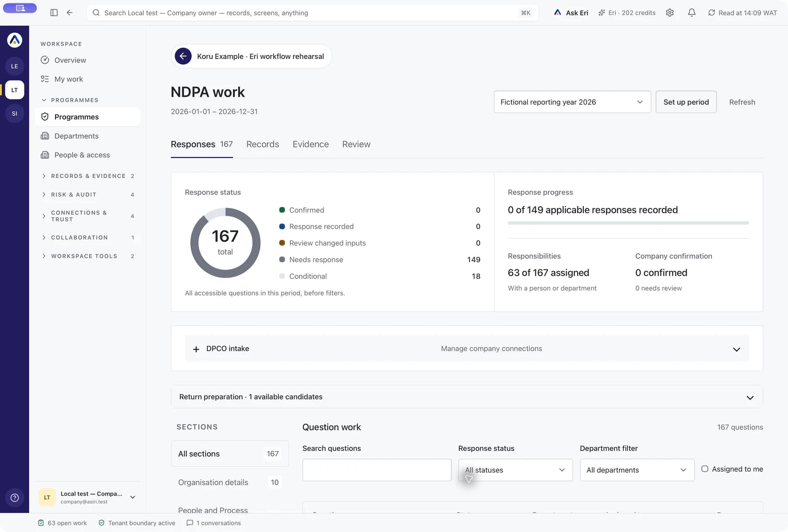
Task: Open 1 conversations in status bar
Action: pyautogui.click(x=214, y=523)
